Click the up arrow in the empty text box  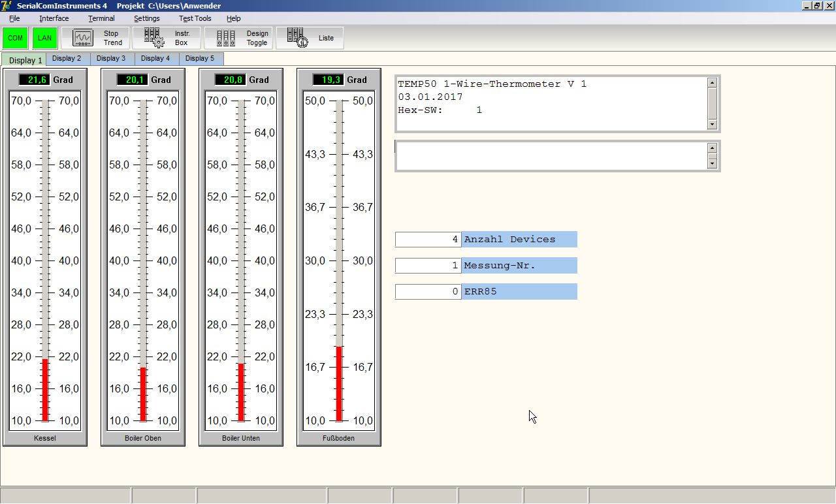(x=713, y=148)
